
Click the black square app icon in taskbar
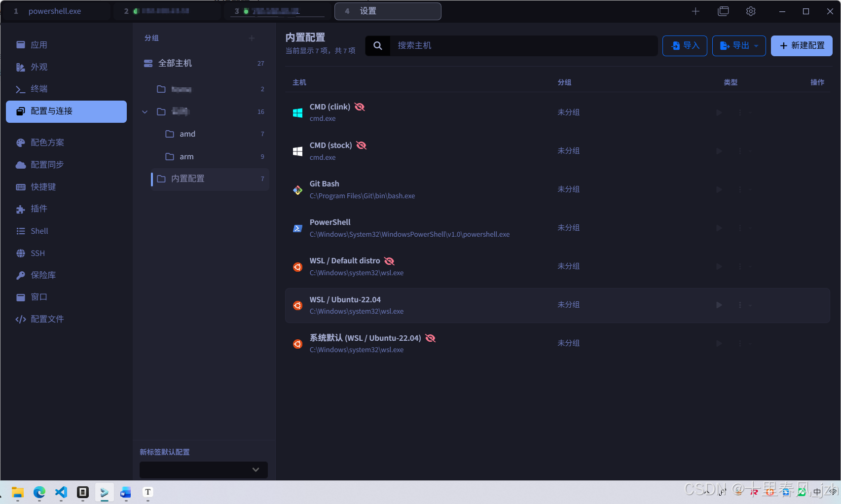coord(83,492)
